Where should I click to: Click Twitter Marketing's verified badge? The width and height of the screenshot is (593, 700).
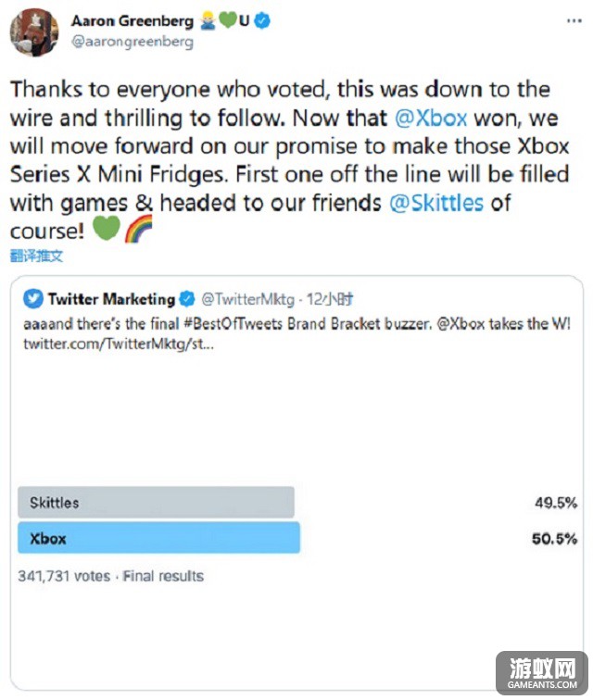[187, 299]
